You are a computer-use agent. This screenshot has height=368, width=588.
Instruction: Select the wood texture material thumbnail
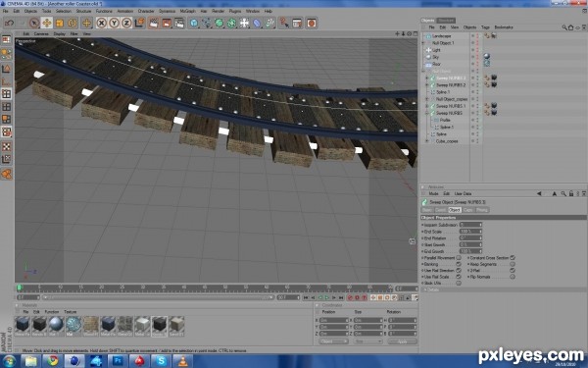[90, 325]
